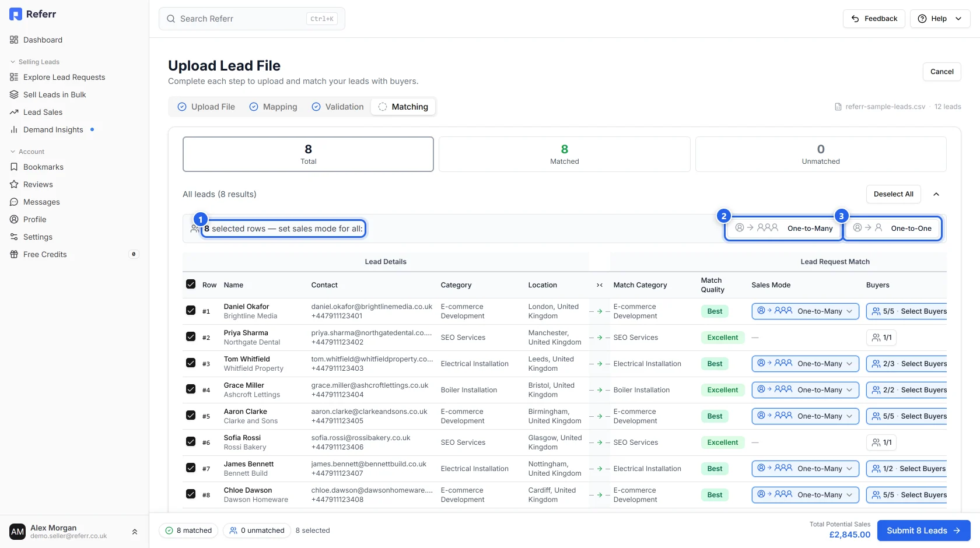The width and height of the screenshot is (980, 548).
Task: Uncheck the Sofia Rossi row checkbox
Action: pyautogui.click(x=191, y=441)
